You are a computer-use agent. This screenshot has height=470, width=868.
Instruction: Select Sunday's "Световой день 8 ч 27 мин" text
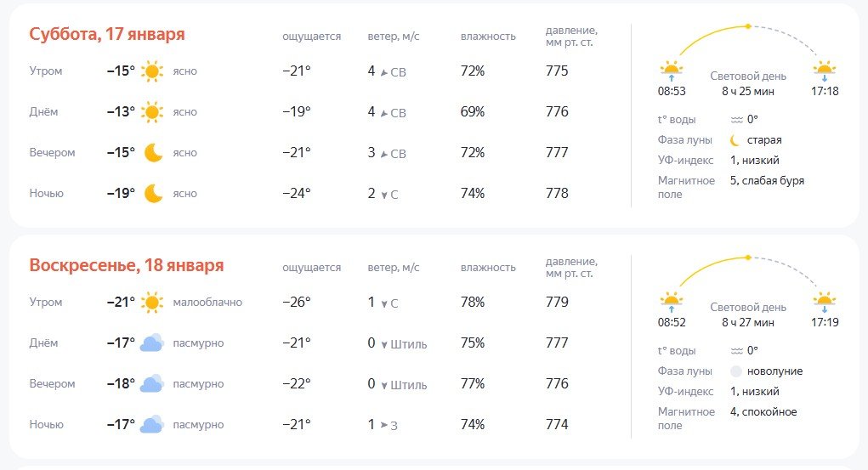pyautogui.click(x=748, y=314)
